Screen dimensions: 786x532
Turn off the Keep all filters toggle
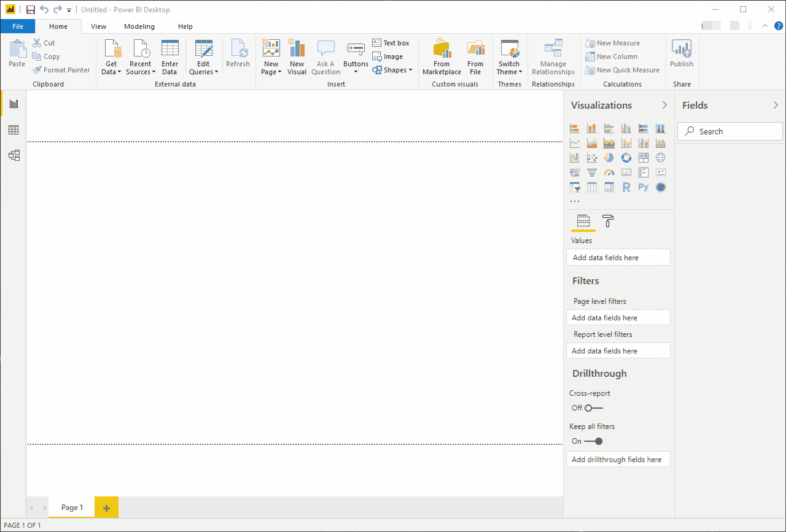click(594, 441)
